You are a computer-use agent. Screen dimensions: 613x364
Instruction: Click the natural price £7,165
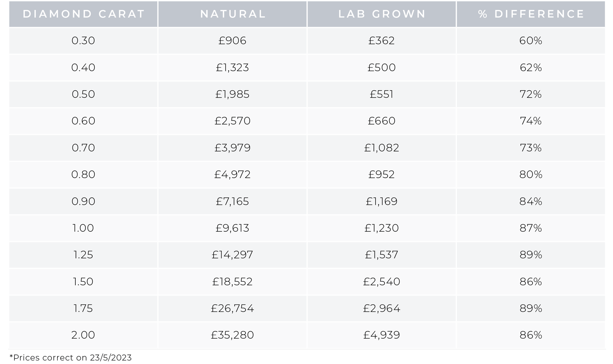(232, 201)
